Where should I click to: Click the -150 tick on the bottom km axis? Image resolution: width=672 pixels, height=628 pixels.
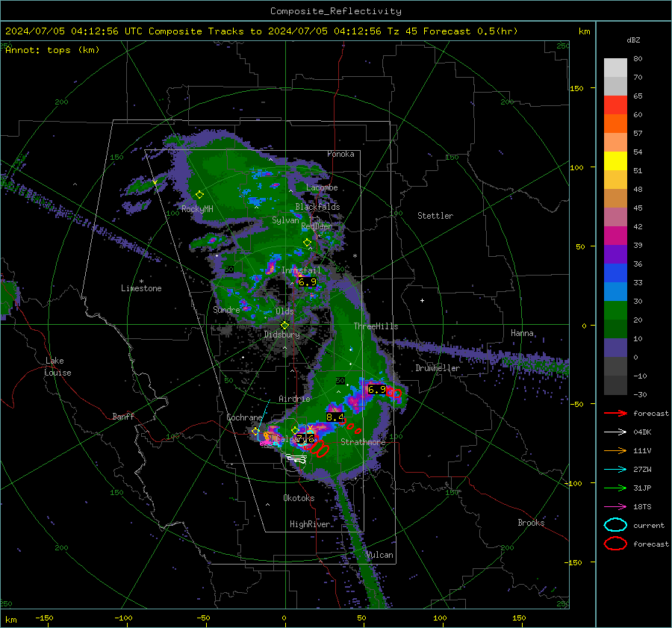point(44,618)
